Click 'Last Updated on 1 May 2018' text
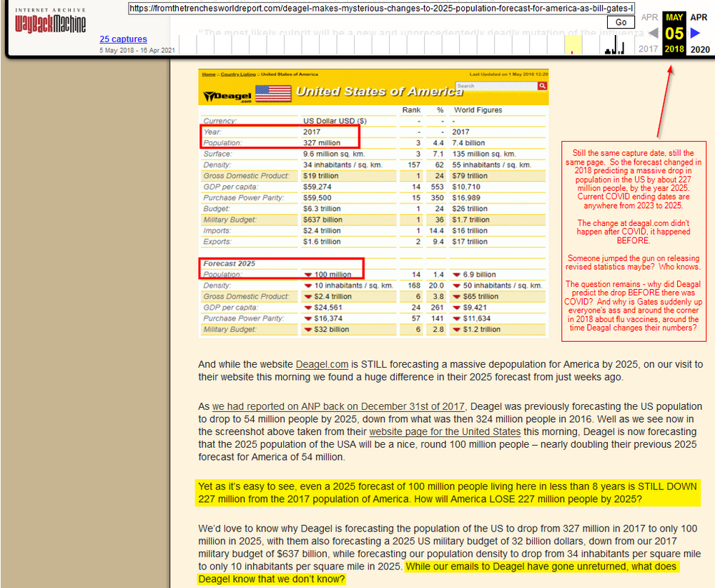 pyautogui.click(x=508, y=74)
